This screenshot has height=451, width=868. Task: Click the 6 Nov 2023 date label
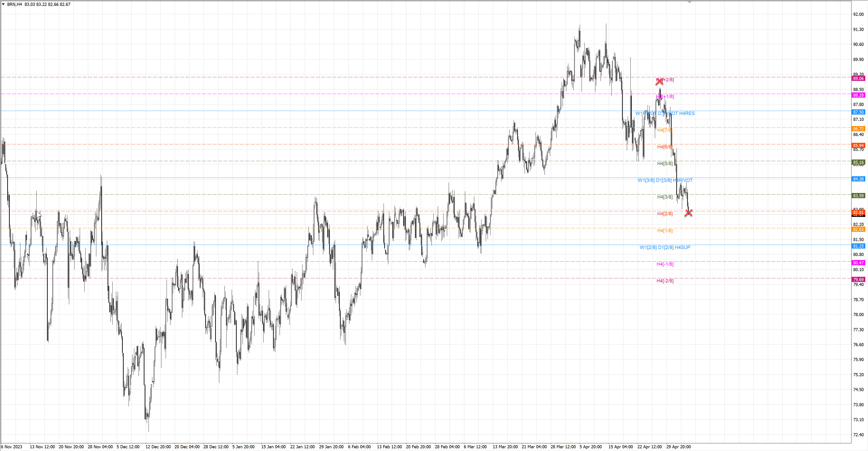12,447
